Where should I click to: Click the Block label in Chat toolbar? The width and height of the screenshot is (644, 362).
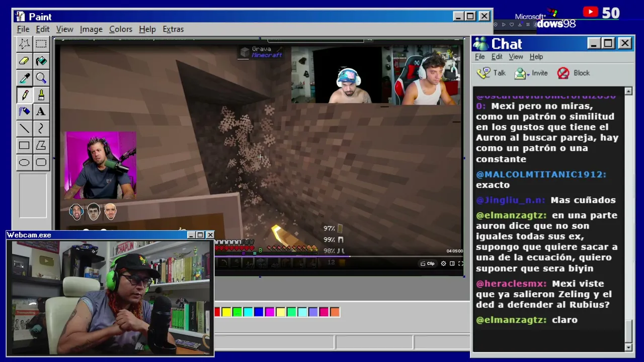582,73
